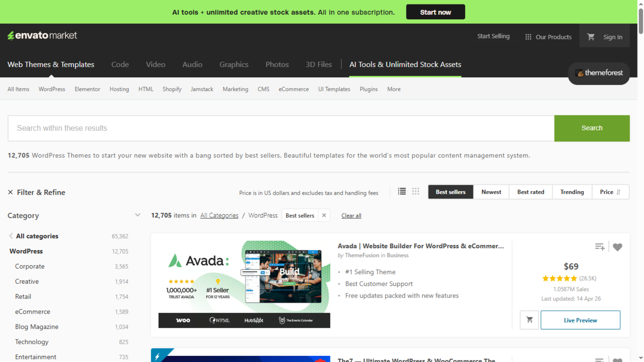Add Avada to cart icon button

pyautogui.click(x=529, y=320)
